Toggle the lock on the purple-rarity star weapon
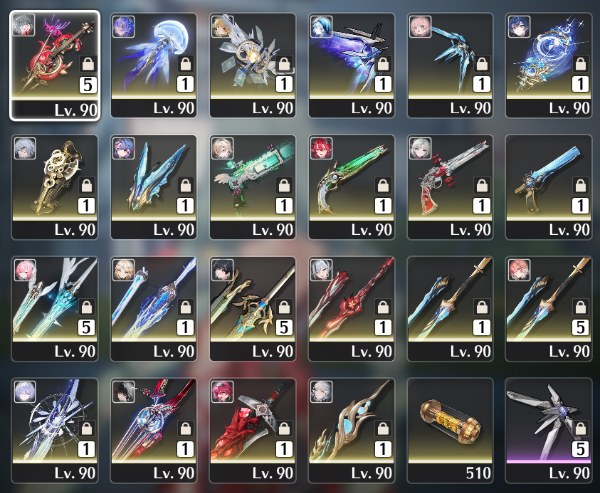Screen dimensions: 600x493 click(580, 429)
